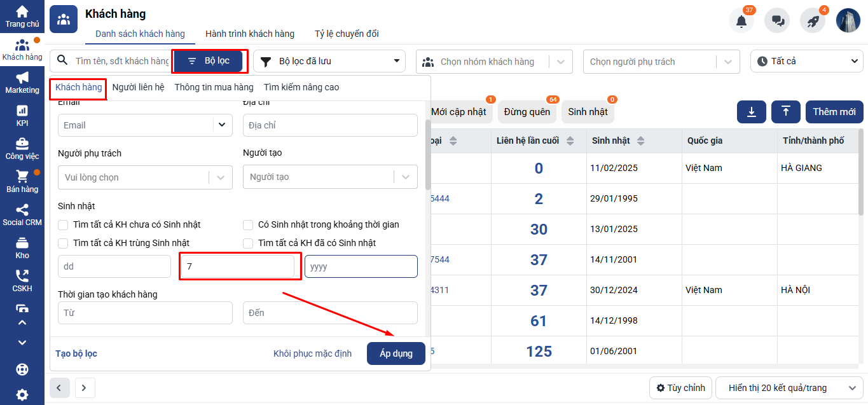Tick 'Tìm tất cả KH trùng Sinh nhật'
Screen dimensions: 868x405
(63, 243)
